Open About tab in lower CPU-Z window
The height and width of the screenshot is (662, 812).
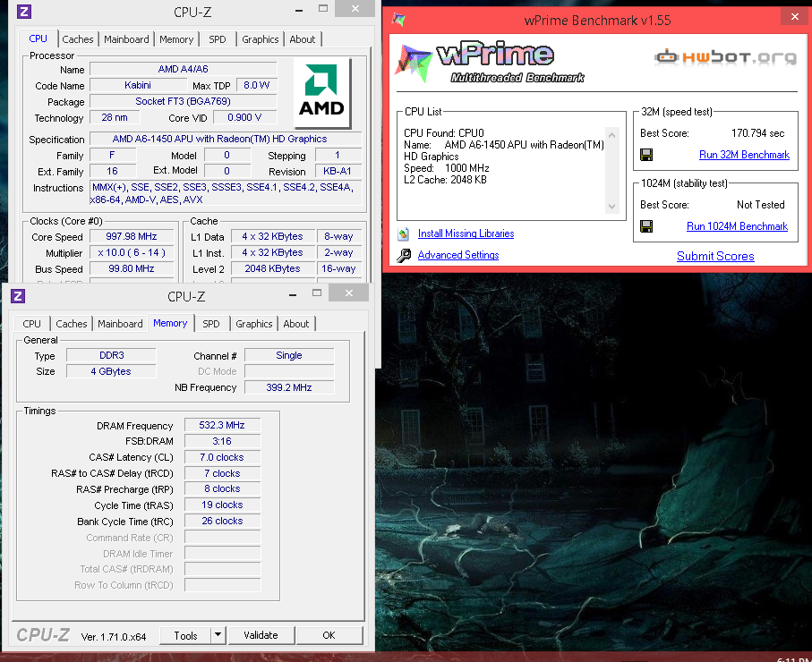tap(296, 324)
